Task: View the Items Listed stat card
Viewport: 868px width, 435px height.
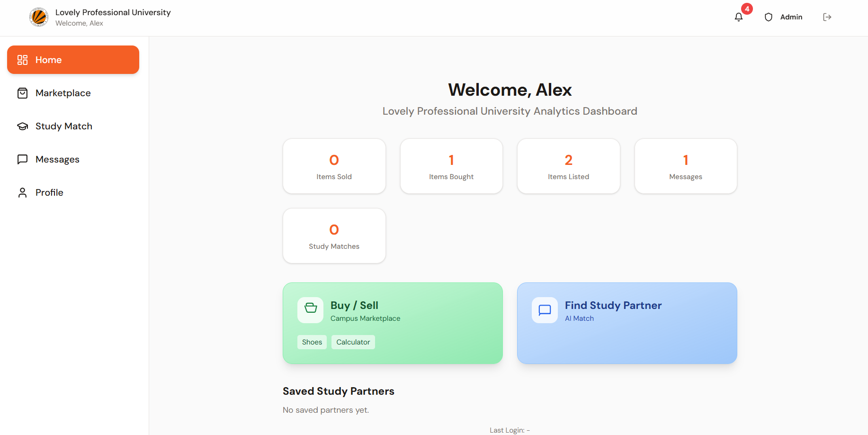Action: 568,166
